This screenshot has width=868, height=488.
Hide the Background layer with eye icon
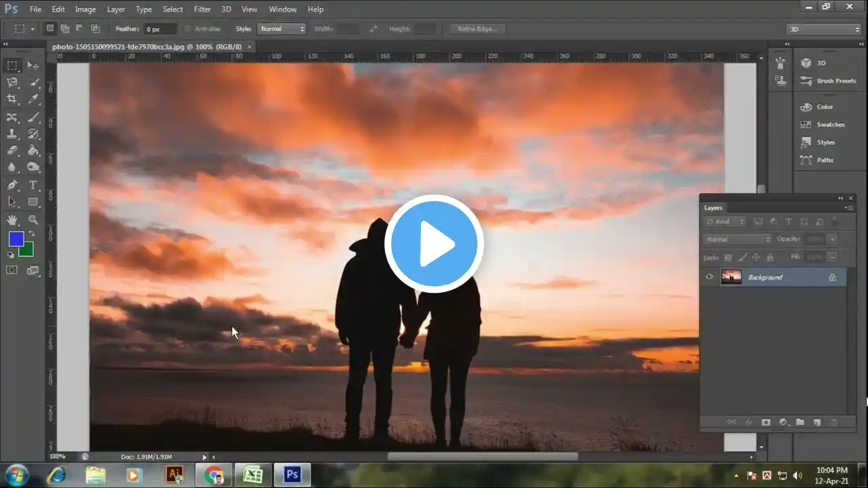click(709, 277)
